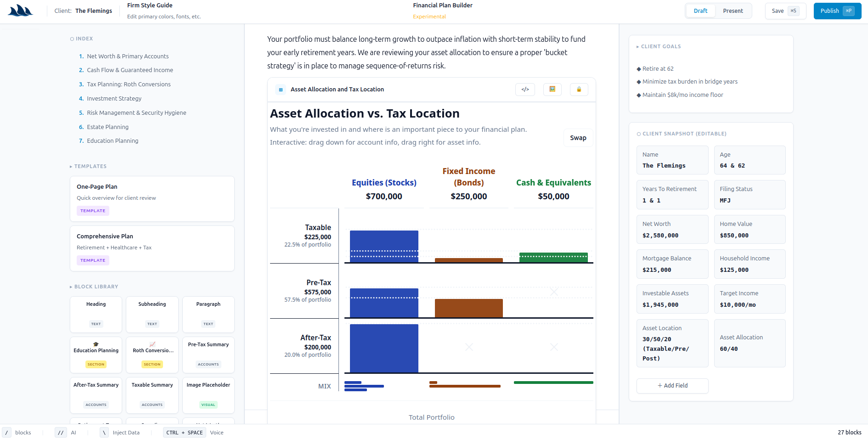
Task: Edit the Target Income field
Action: (750, 299)
